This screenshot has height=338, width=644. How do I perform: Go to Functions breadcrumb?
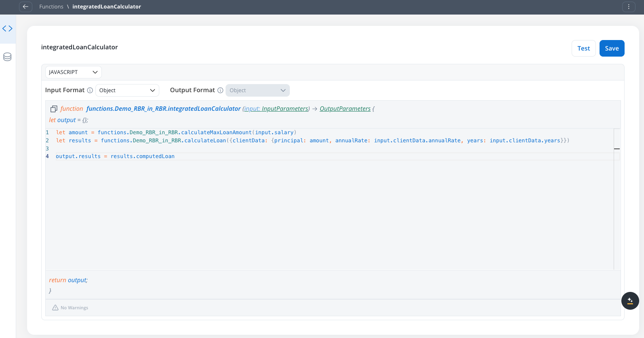point(51,6)
